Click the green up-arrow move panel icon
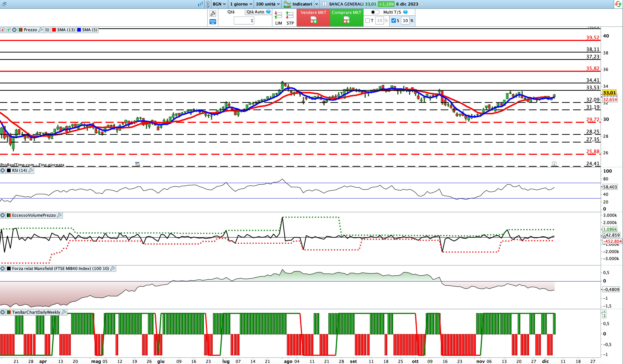Image resolution: width=623 pixels, height=364 pixels. pos(9,30)
